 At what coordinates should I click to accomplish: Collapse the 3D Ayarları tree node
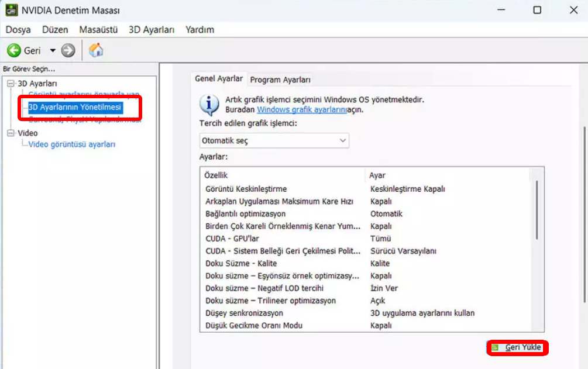click(10, 84)
